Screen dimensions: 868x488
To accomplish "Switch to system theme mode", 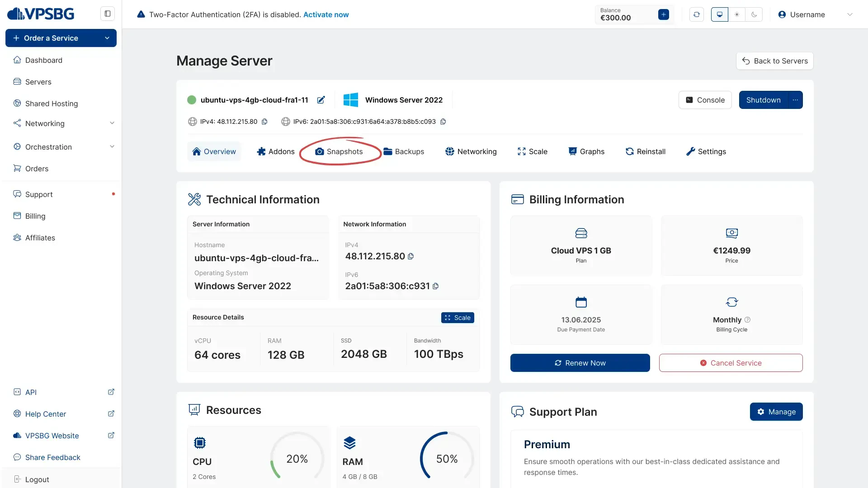I will click(x=719, y=14).
